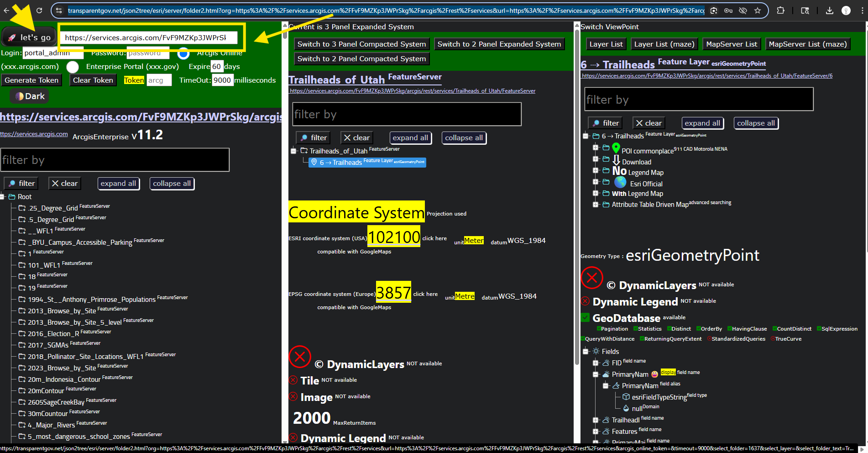868x453 pixels.
Task: Click the services.arcgis.com URL input field
Action: coord(148,38)
